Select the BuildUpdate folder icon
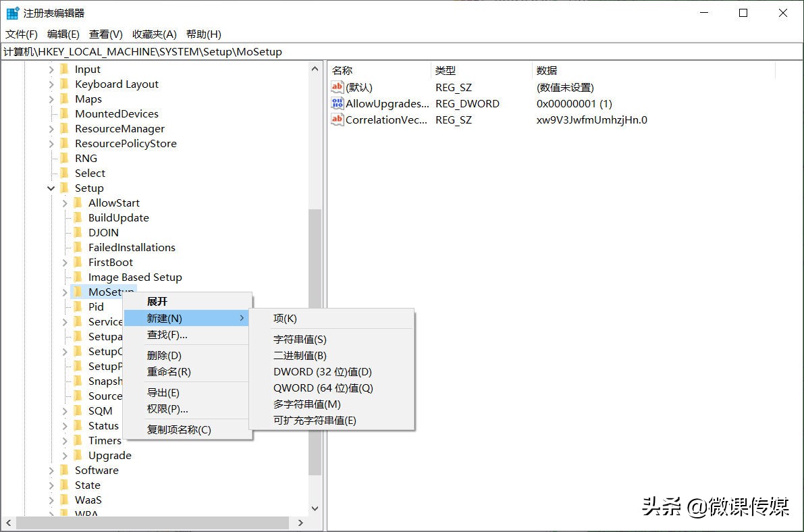The height and width of the screenshot is (532, 804). tap(78, 218)
